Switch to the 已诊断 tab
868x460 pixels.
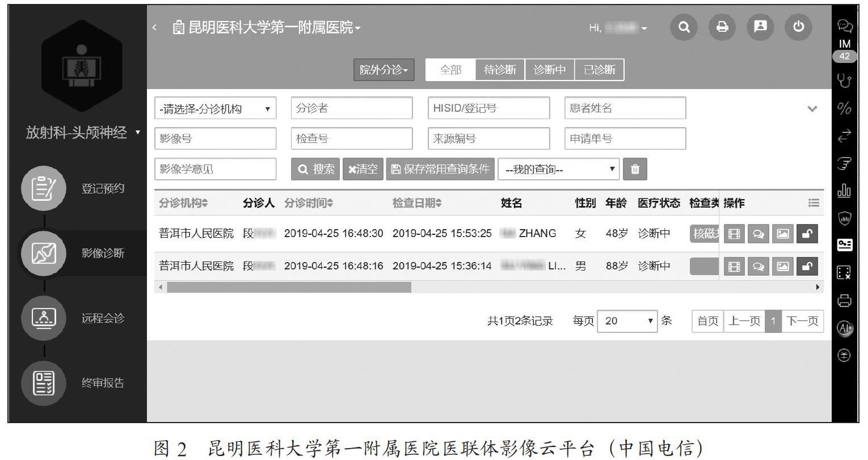tap(599, 70)
